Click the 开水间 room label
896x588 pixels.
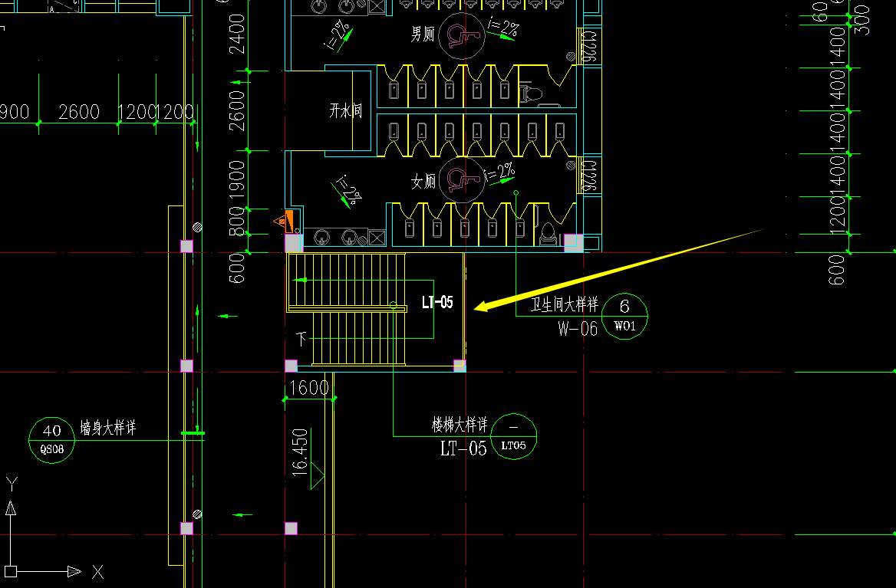coord(346,110)
